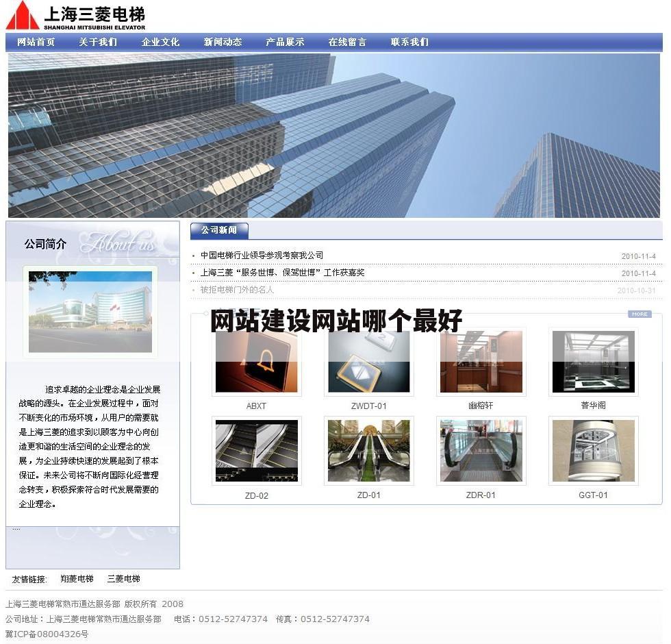Open the 联系我们 contact menu item
Image resolution: width=671 pixels, height=644 pixels.
(409, 42)
